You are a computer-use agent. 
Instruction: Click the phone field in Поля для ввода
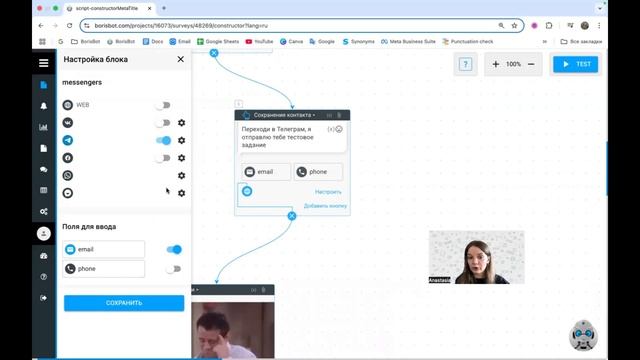pos(104,269)
